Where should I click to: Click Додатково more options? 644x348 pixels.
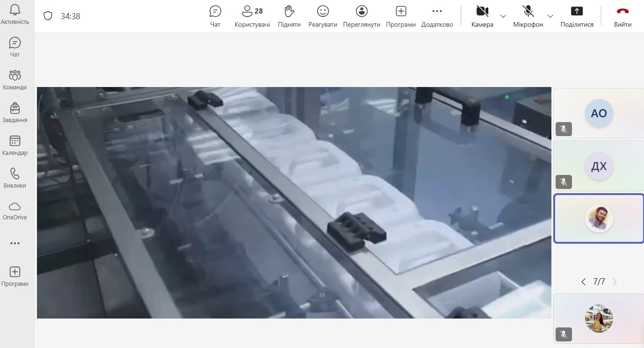tap(437, 16)
